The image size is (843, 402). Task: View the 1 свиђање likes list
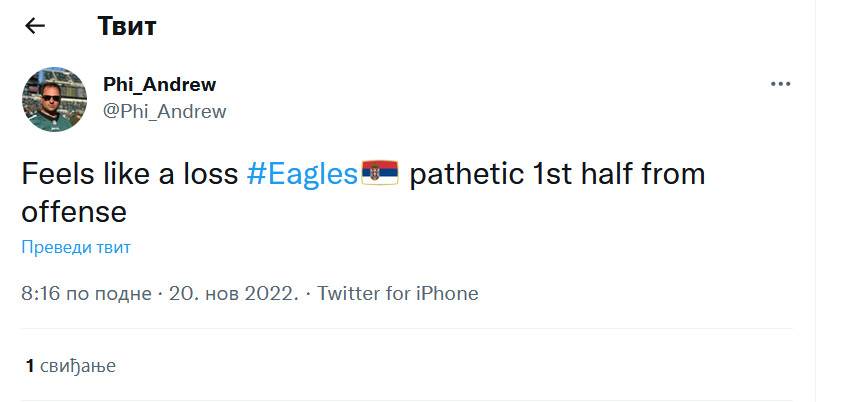pyautogui.click(x=71, y=366)
